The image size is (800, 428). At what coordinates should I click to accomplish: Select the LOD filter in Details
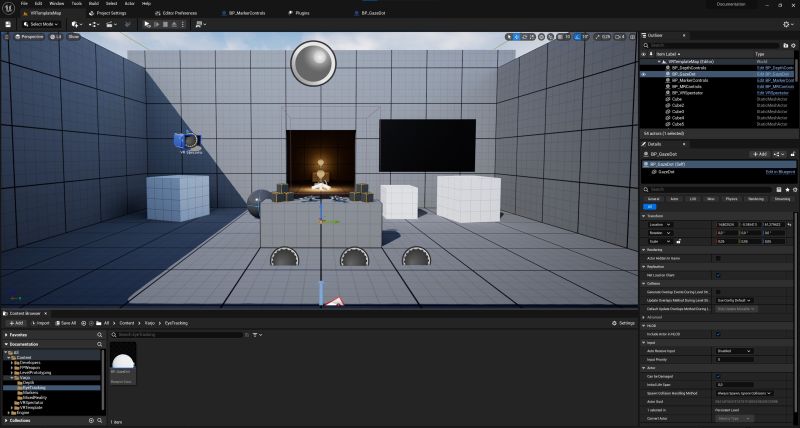pos(693,199)
